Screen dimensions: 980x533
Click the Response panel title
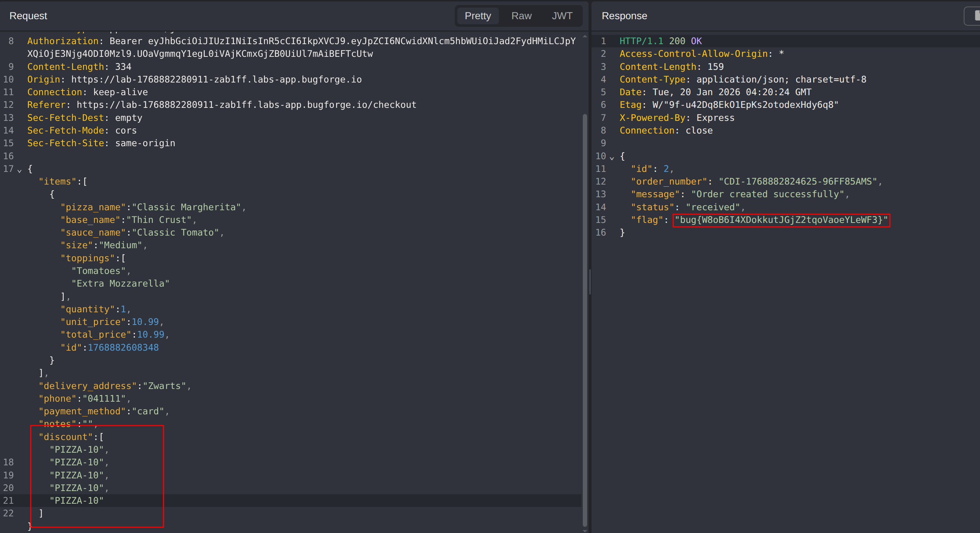(624, 16)
